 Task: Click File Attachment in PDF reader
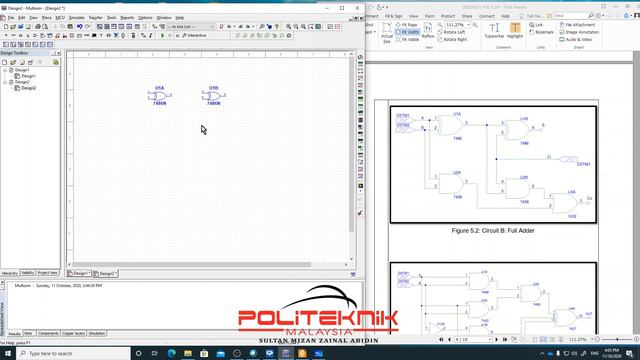pos(577,25)
